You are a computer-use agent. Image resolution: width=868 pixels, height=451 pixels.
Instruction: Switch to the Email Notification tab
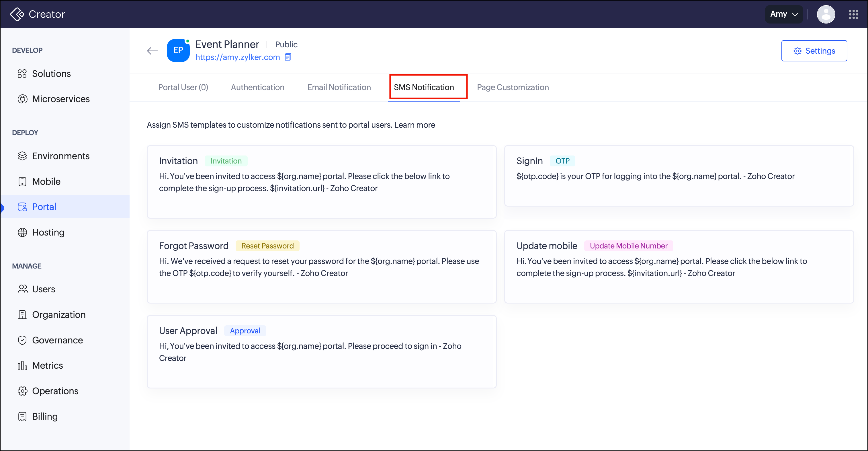point(339,88)
